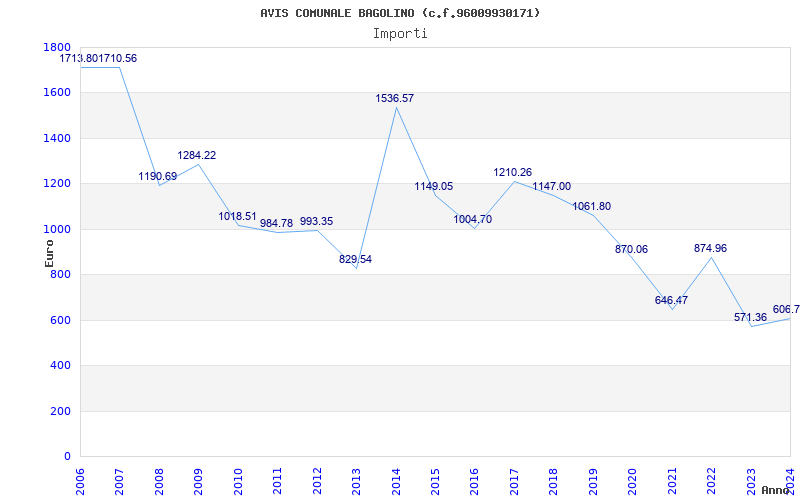Select the 1600 y-axis tick label

point(57,93)
